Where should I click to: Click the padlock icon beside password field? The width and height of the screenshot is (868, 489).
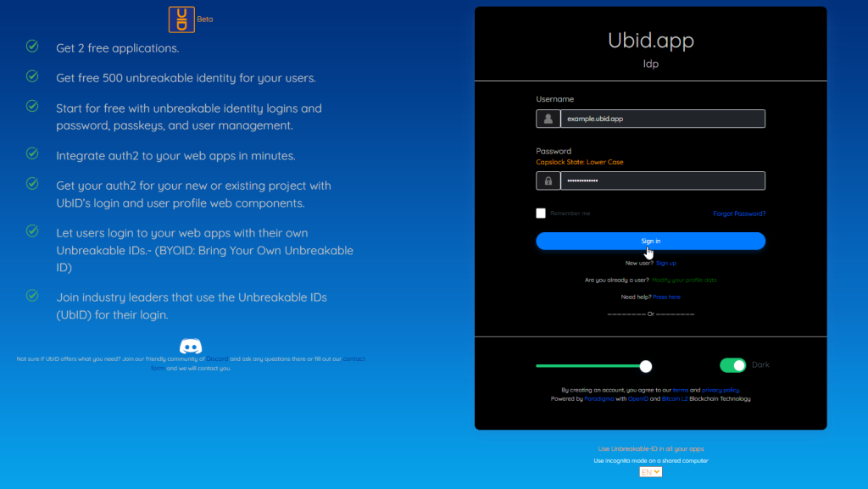point(548,181)
